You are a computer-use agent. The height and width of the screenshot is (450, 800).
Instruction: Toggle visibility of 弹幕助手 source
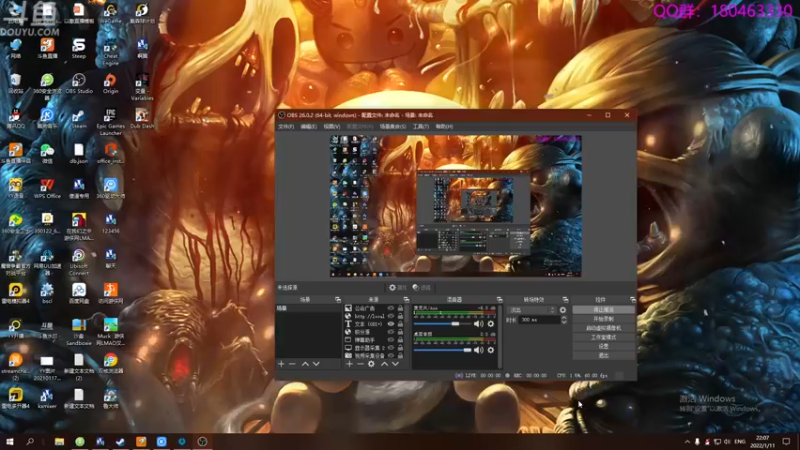(x=391, y=340)
